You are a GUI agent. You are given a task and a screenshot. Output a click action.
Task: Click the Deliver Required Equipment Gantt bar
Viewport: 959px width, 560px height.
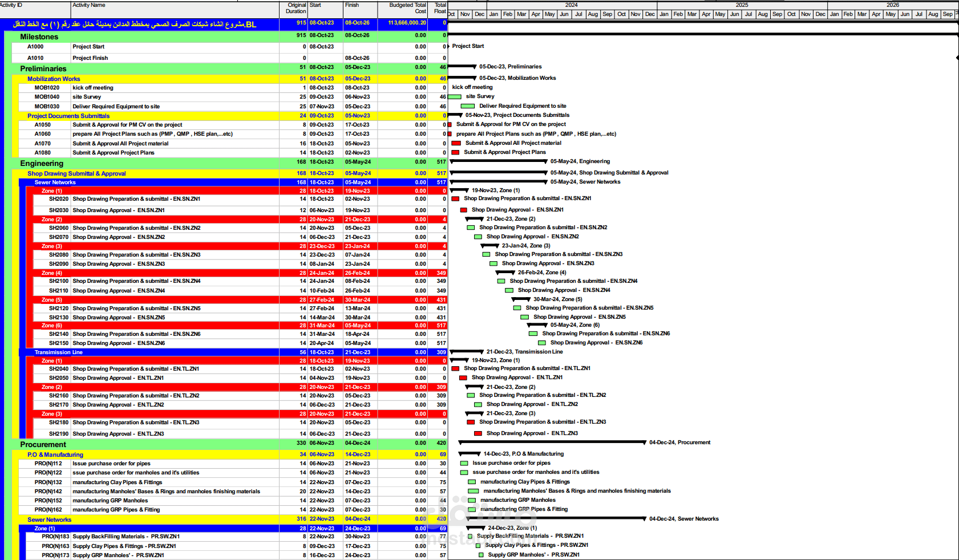(x=468, y=106)
